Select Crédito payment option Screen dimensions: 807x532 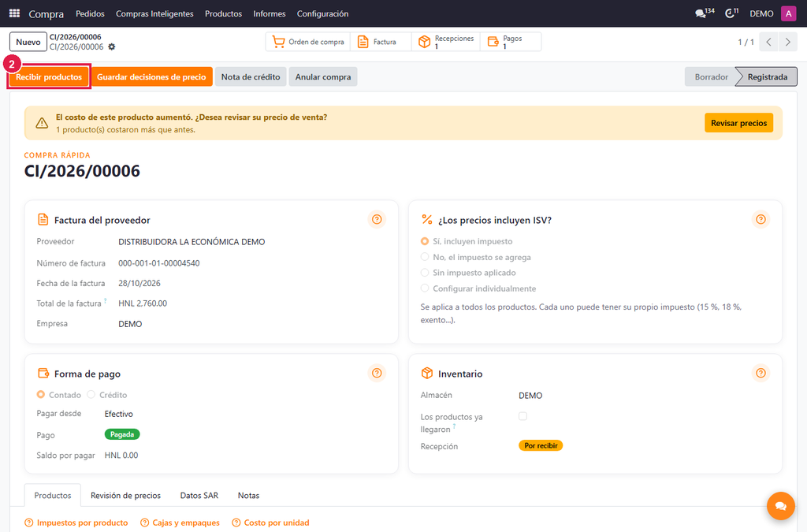[x=91, y=395]
